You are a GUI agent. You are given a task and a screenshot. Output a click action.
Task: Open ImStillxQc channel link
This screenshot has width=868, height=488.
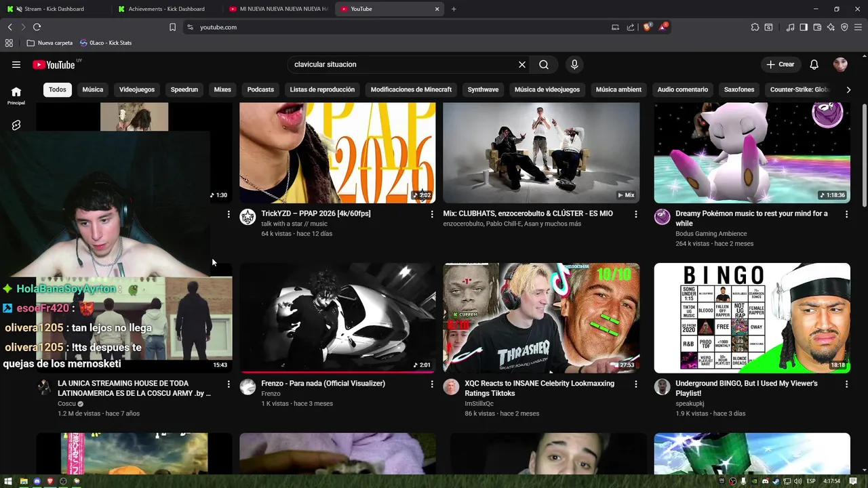[x=479, y=404]
